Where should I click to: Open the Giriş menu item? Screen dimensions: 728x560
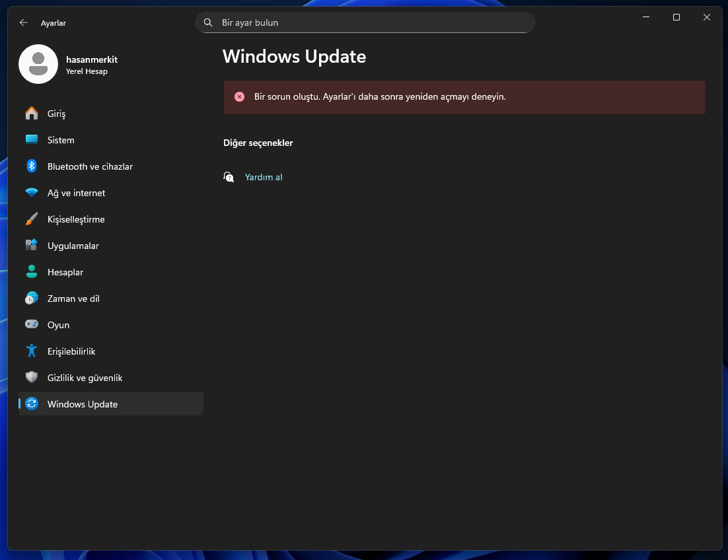pos(111,113)
